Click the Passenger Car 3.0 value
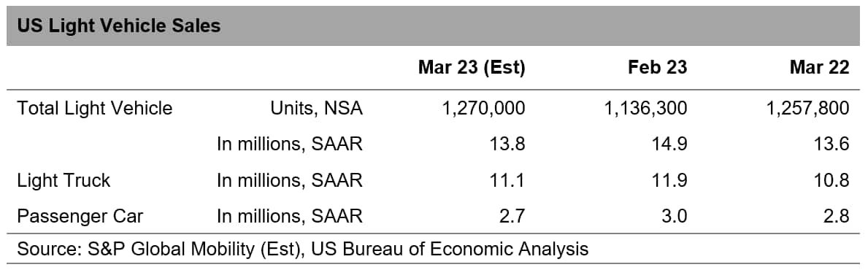The height and width of the screenshot is (278, 868). [675, 216]
